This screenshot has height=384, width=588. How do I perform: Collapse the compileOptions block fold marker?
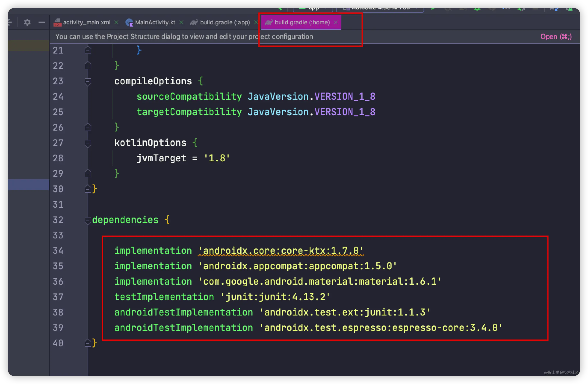click(88, 81)
